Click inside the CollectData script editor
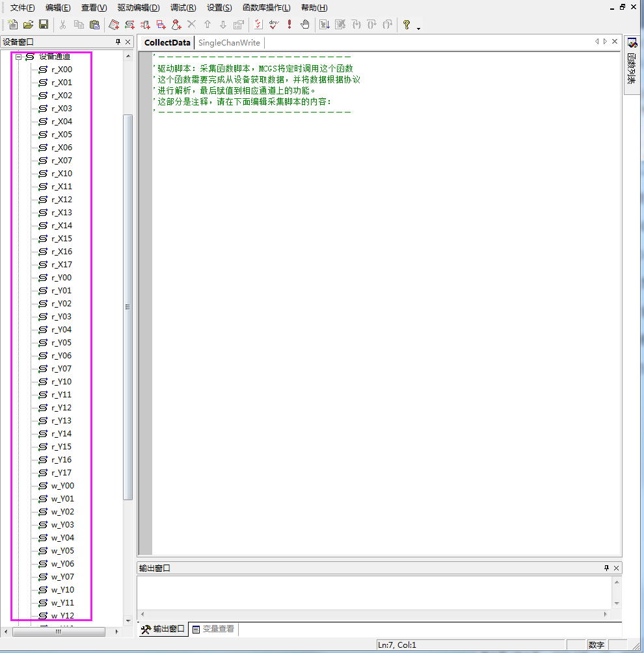Viewport: 644px width, 653px height. click(x=386, y=303)
